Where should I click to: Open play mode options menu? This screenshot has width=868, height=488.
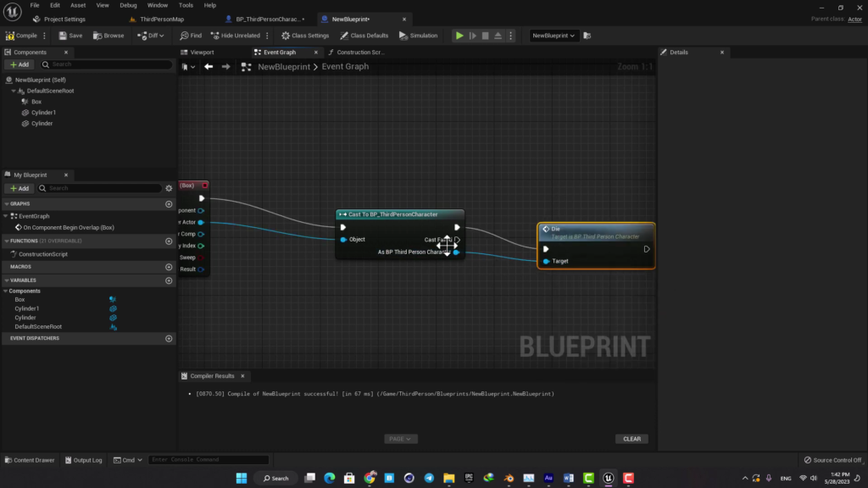tap(511, 36)
